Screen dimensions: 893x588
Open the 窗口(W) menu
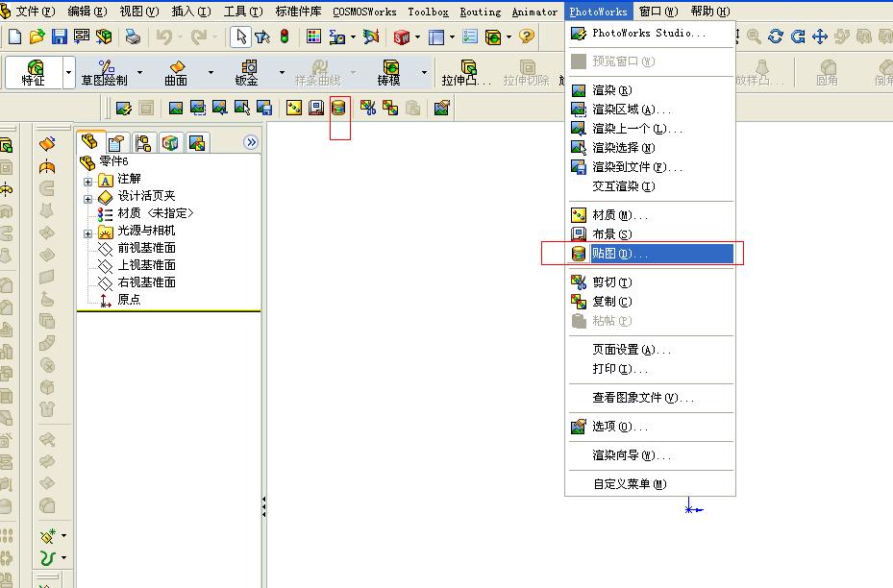pos(658,11)
